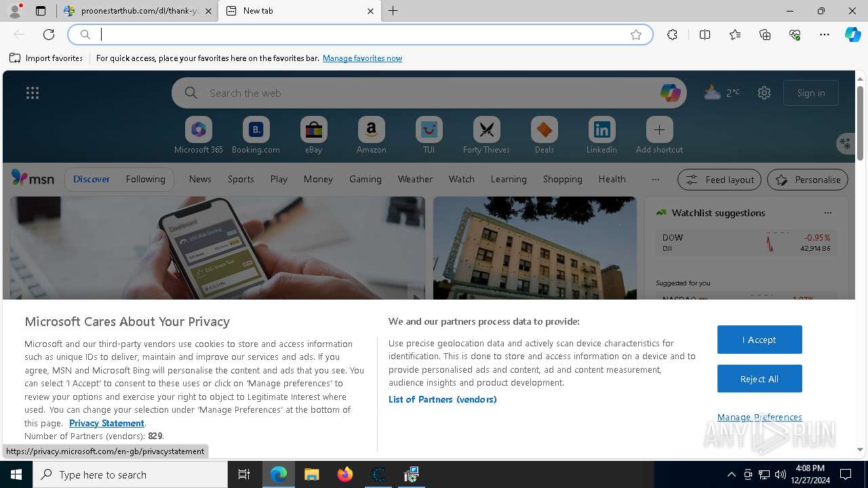Open the tab actions menu icon
The image size is (868, 488).
41,11
